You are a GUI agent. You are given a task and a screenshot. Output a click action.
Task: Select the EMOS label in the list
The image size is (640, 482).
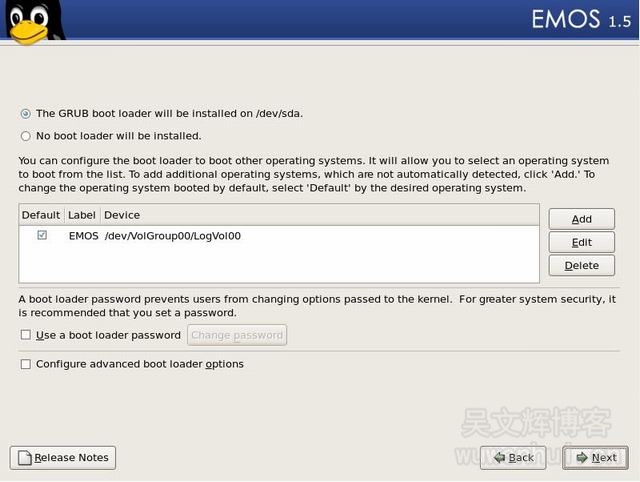coord(83,237)
